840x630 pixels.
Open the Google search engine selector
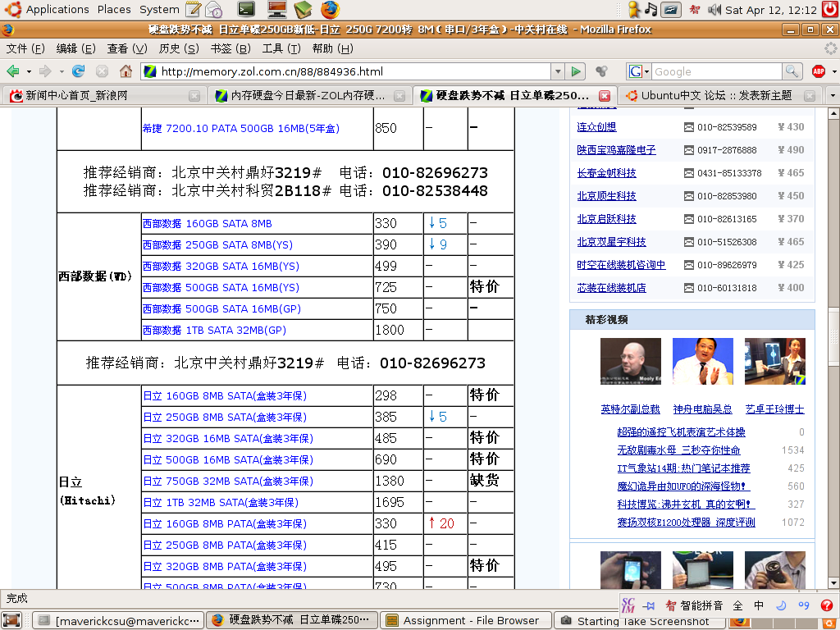pos(639,71)
